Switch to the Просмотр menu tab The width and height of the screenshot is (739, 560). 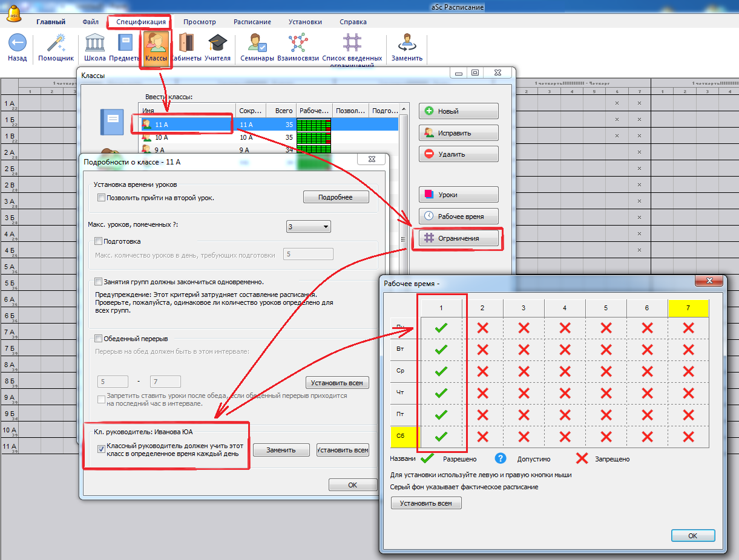(x=199, y=22)
